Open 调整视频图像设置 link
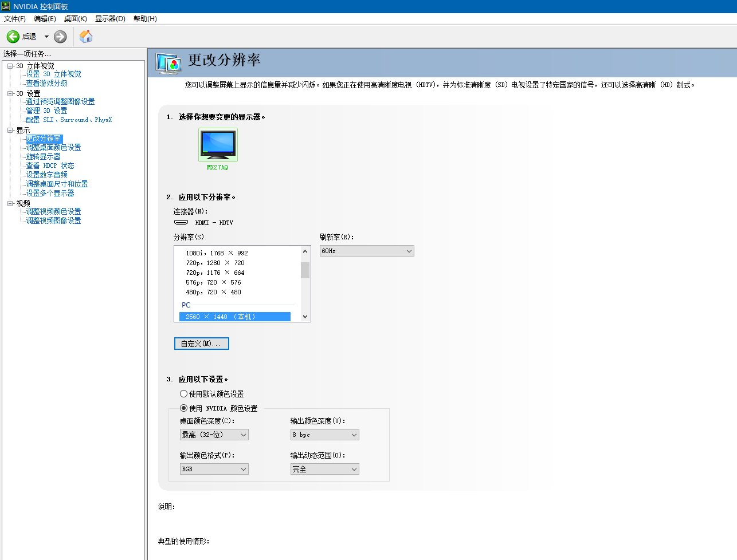Image resolution: width=737 pixels, height=560 pixels. [x=53, y=221]
